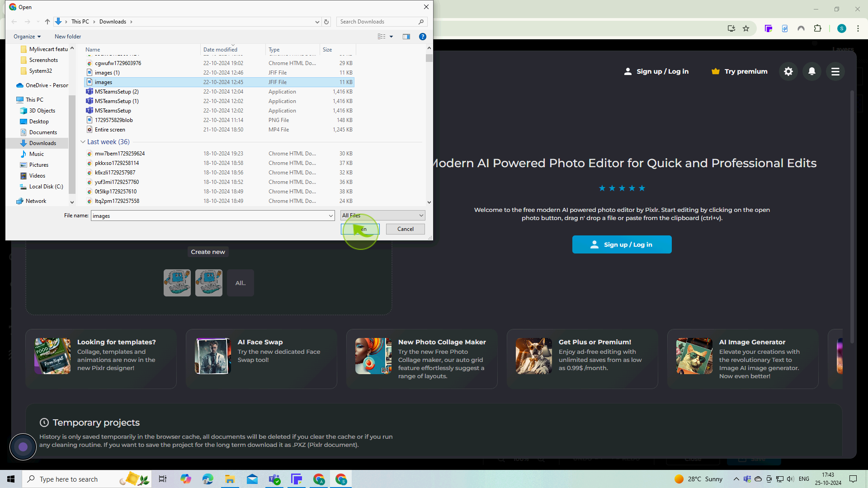Image resolution: width=868 pixels, height=488 pixels.
Task: Click the install app icon in Chrome toolbar
Action: (x=731, y=28)
